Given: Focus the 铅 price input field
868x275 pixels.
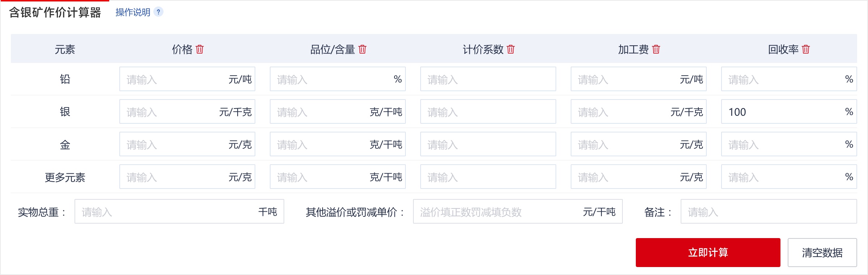Looking at the screenshot, I should [174, 79].
